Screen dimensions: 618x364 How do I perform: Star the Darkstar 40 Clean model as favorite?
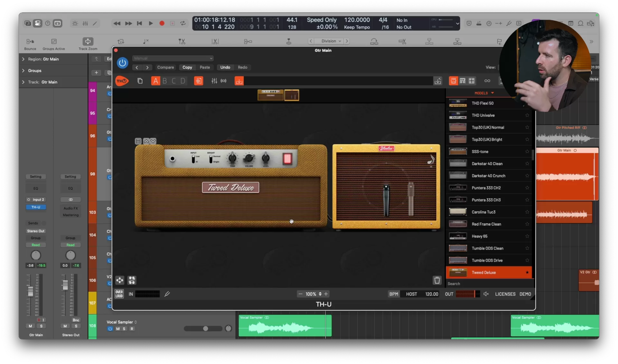point(527,163)
